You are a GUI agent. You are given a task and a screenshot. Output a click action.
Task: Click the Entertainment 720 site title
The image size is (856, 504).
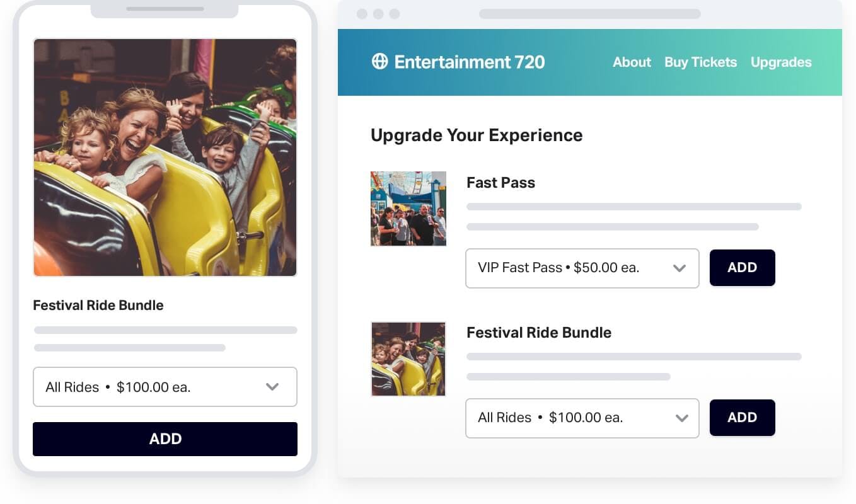[x=469, y=62]
